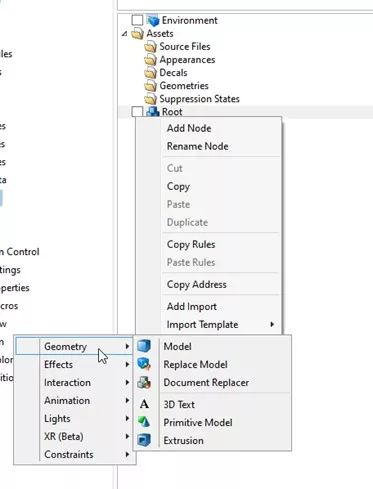Viewport: 373px width, 489px height.
Task: Toggle the Environment node checkbox
Action: pos(137,20)
